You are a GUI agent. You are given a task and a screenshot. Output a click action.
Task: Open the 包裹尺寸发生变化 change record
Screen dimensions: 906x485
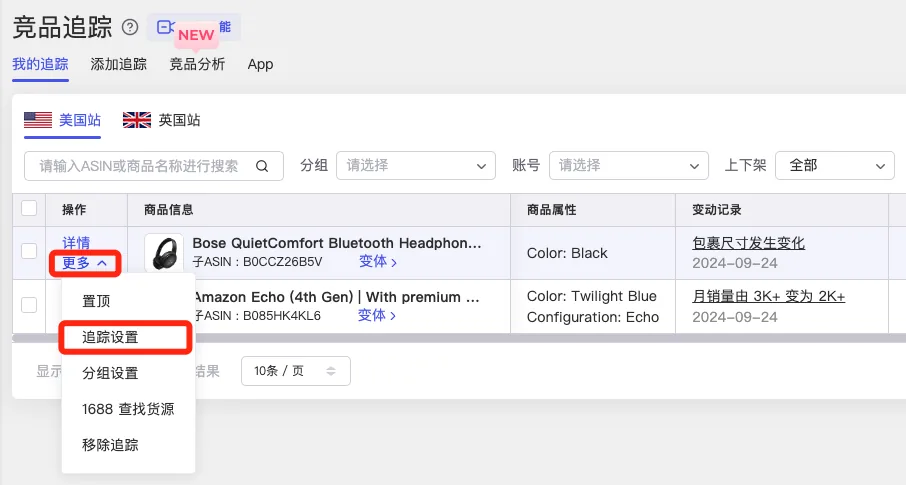pos(748,243)
